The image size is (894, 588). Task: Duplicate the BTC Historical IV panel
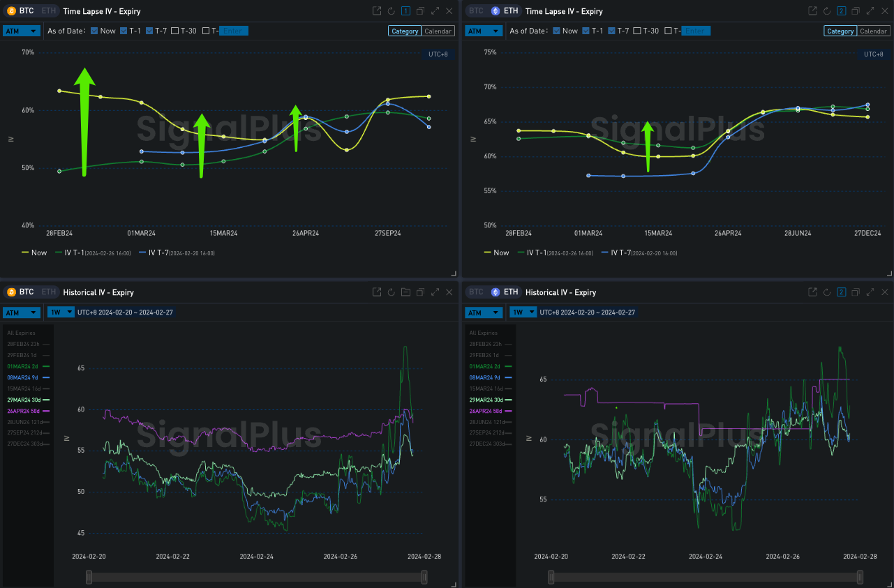point(420,292)
